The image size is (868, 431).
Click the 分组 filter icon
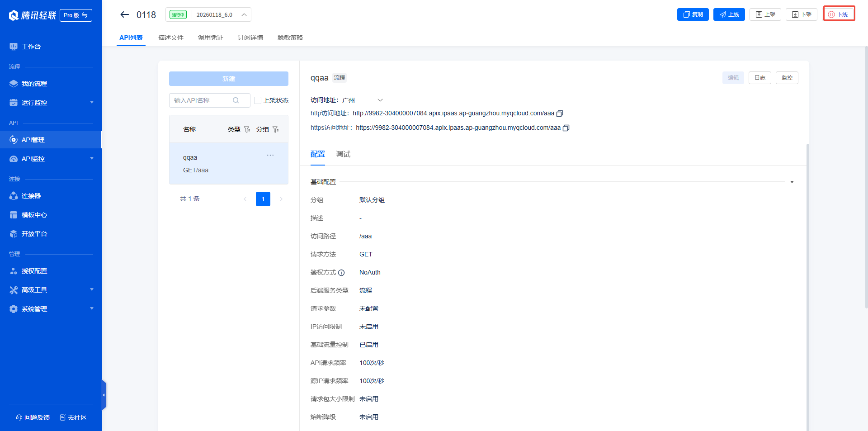point(275,129)
